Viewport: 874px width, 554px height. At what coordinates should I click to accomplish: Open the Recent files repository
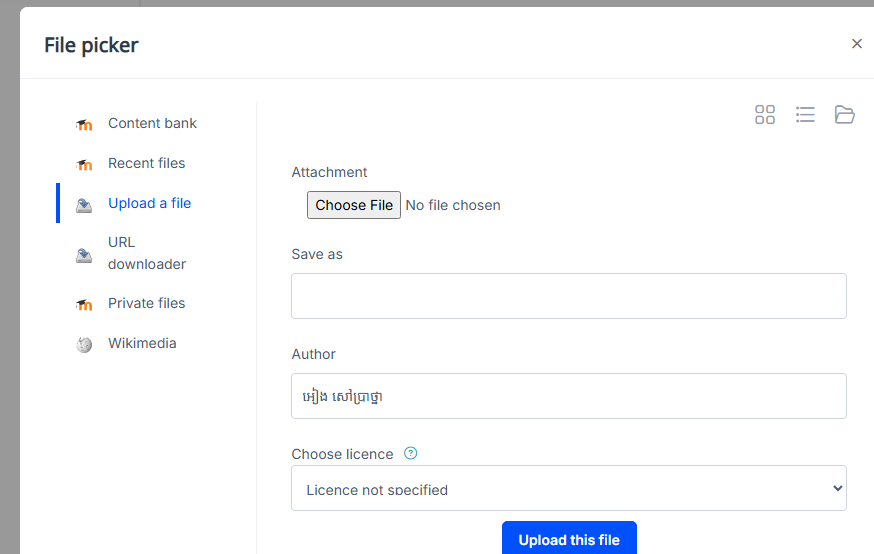(x=146, y=163)
